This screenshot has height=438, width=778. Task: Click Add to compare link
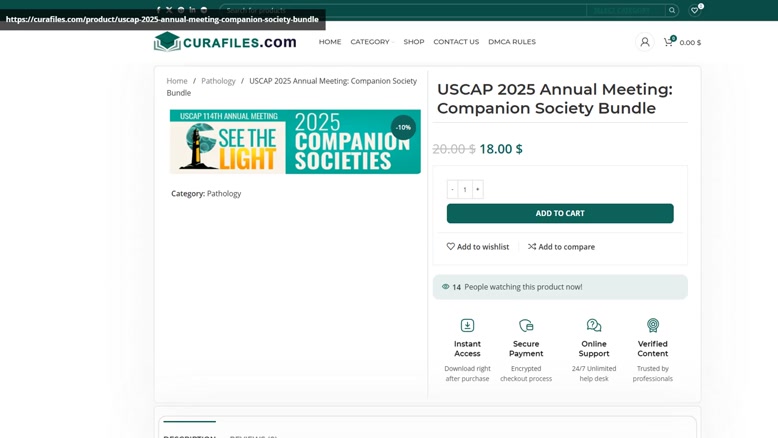(561, 247)
